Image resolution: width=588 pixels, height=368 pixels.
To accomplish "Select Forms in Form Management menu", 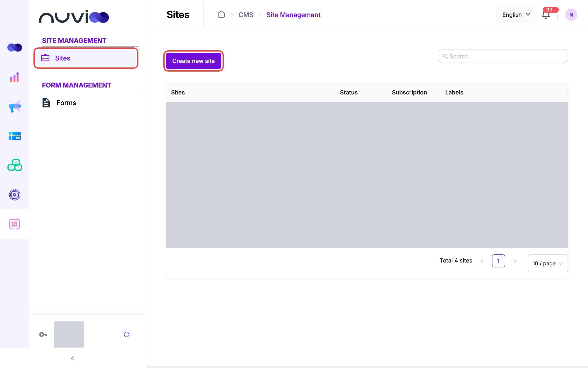I will [59, 103].
